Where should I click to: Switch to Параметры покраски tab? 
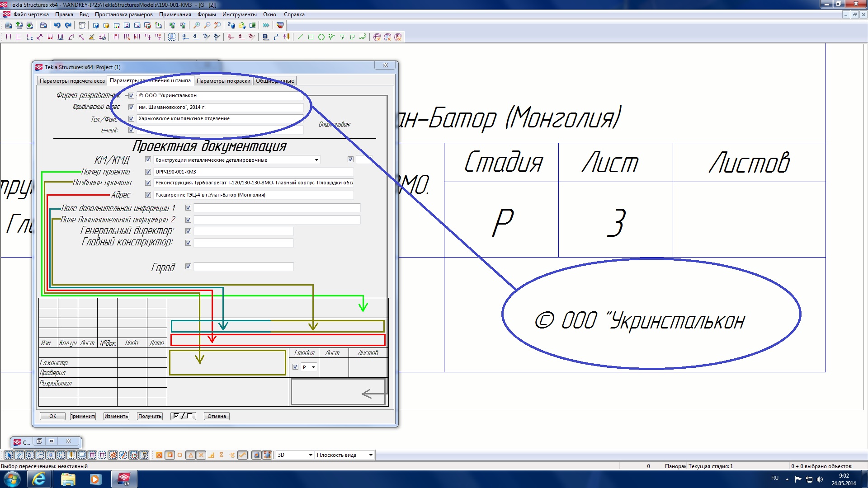click(223, 81)
